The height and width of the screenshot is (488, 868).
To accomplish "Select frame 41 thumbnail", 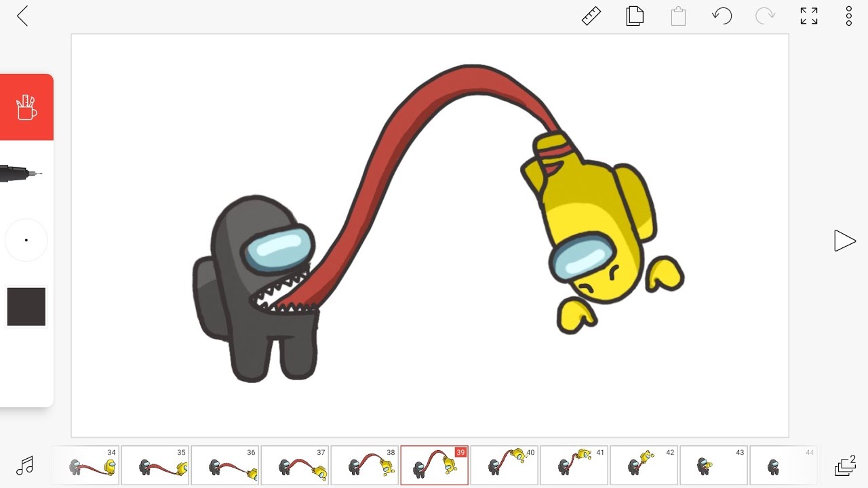I will pyautogui.click(x=574, y=465).
